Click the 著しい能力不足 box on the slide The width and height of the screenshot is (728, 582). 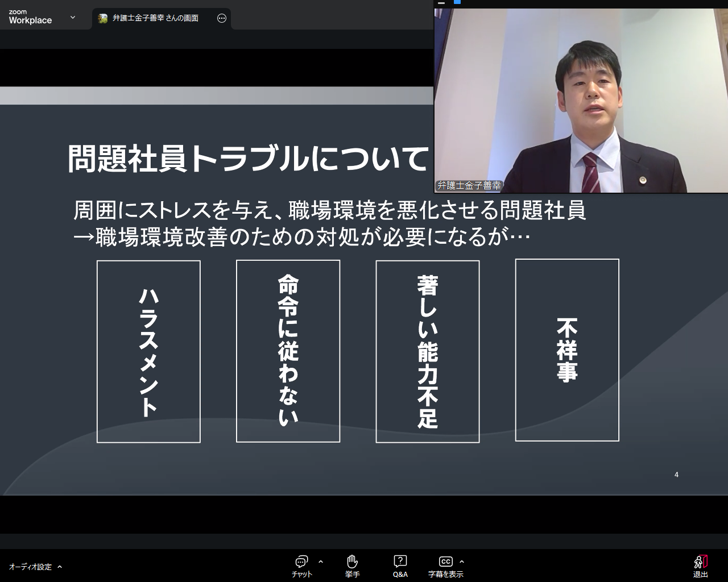[x=428, y=351]
